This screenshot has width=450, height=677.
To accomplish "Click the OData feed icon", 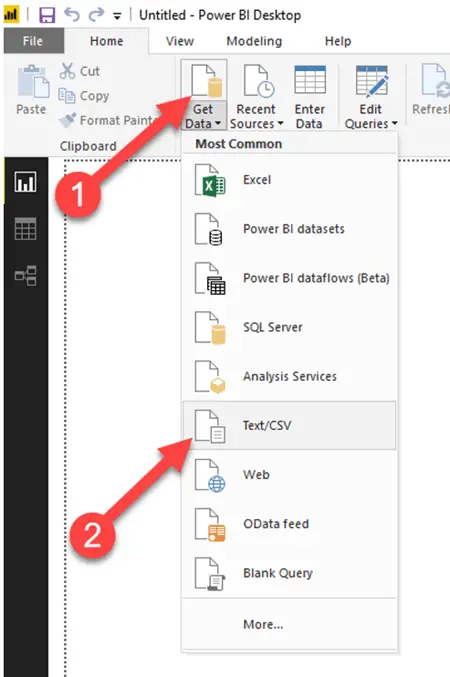I will [210, 525].
